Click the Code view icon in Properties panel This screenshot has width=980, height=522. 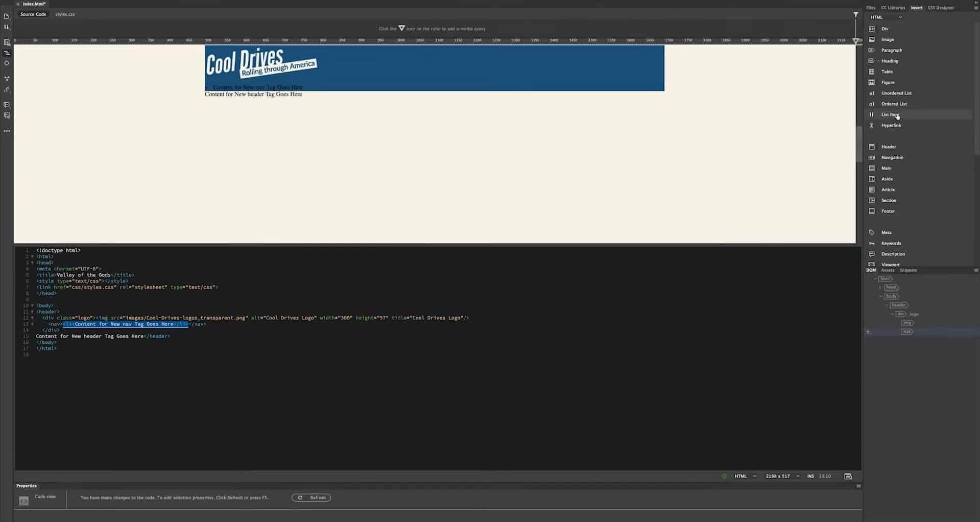pos(23,501)
